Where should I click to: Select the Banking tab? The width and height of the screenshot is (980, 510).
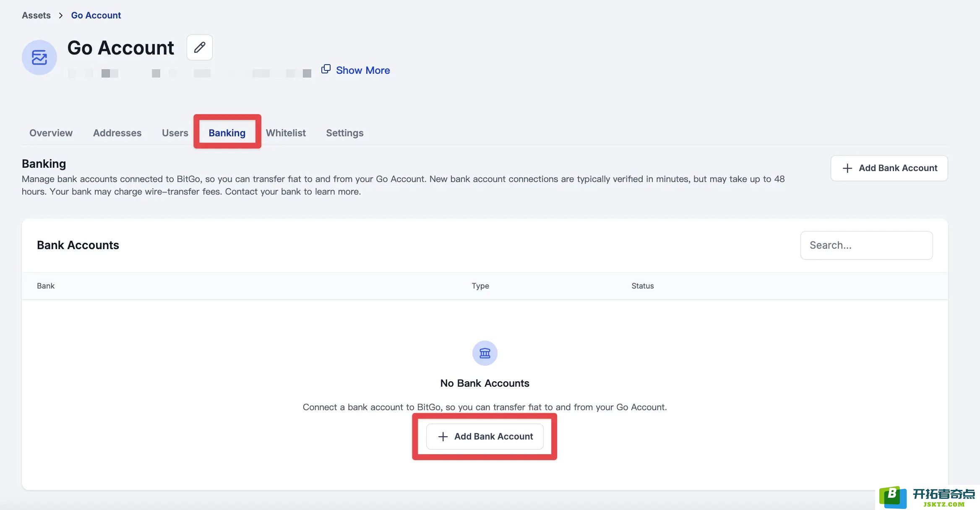point(227,133)
